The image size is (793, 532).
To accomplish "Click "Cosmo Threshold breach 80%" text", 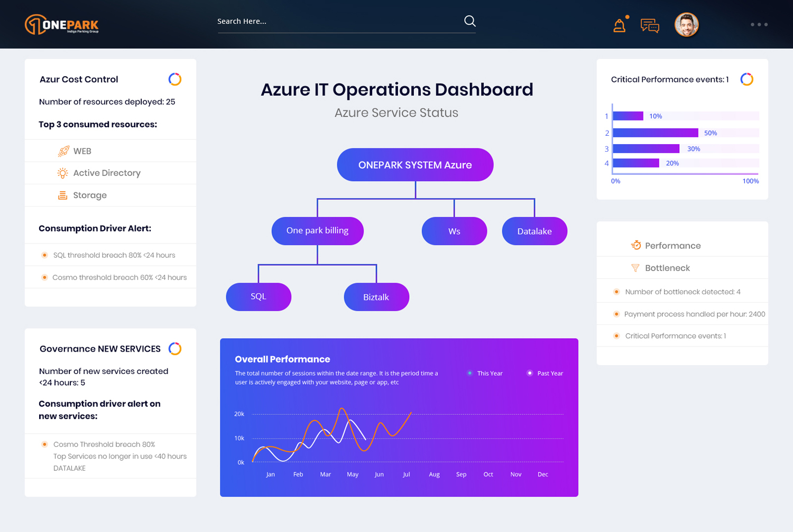I will (104, 444).
